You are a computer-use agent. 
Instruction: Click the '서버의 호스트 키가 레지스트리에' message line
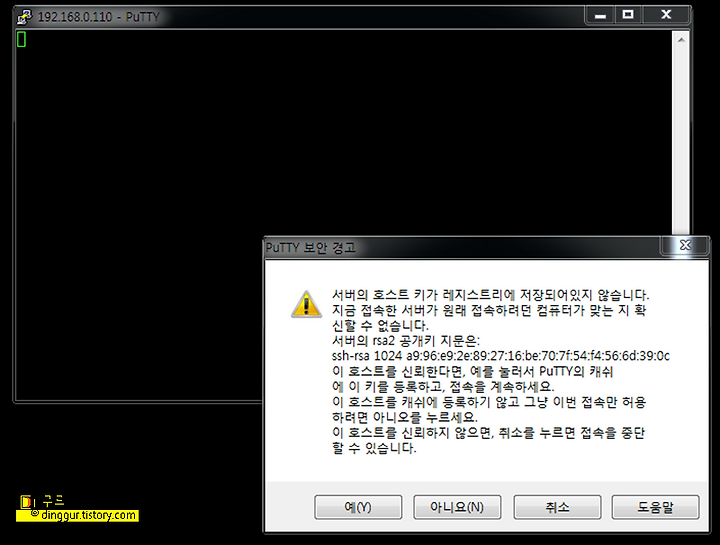point(490,295)
